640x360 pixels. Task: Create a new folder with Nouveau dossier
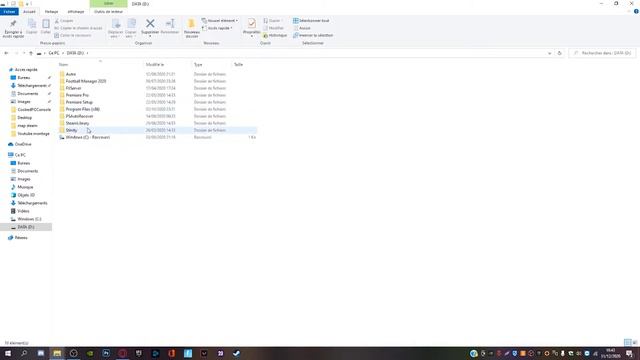click(x=191, y=28)
